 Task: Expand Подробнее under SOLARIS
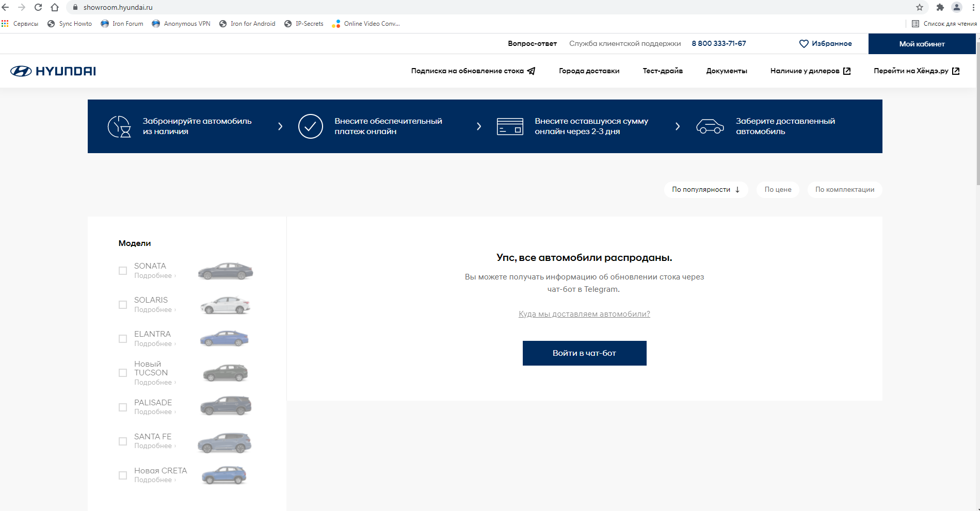[x=155, y=310]
